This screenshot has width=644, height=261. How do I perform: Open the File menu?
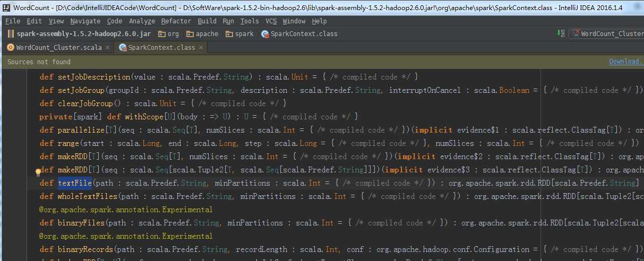tap(12, 21)
